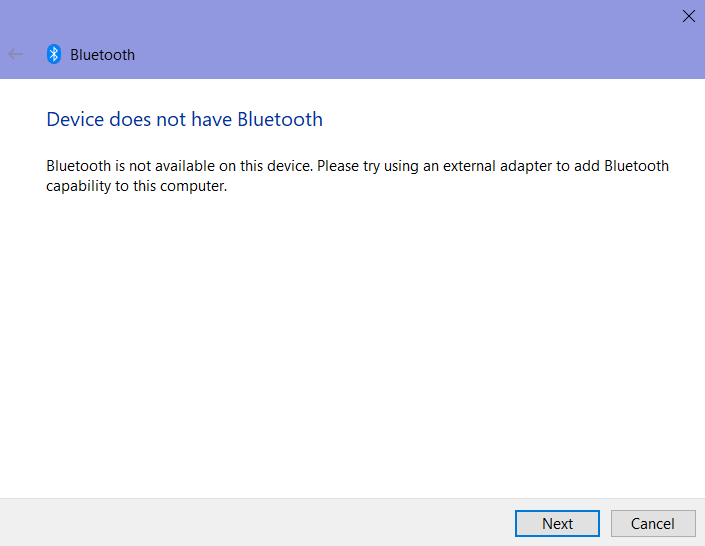Viewport: 705px width, 546px height.
Task: Click the 'Device does not have Bluetooth' heading
Action: tap(184, 120)
